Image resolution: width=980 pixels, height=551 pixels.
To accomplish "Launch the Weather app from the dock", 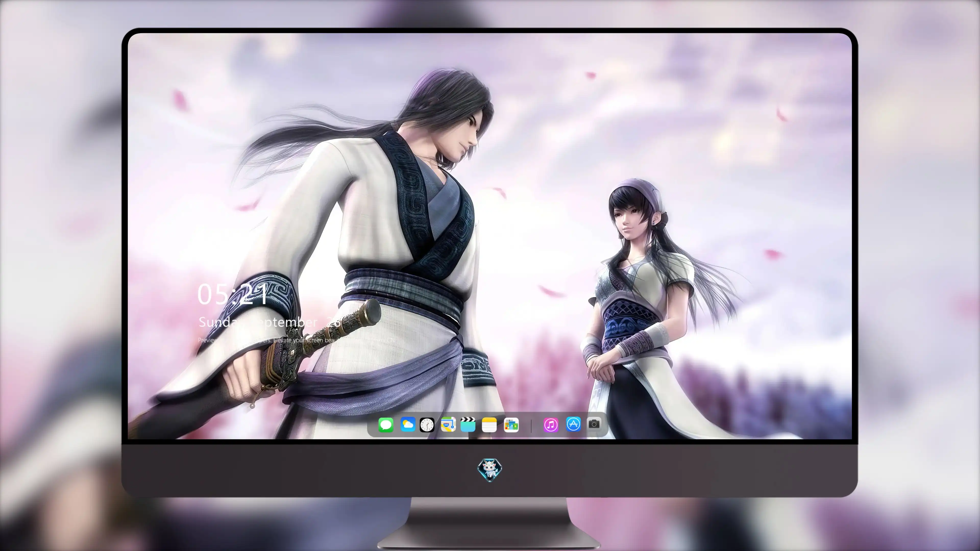I will (408, 424).
